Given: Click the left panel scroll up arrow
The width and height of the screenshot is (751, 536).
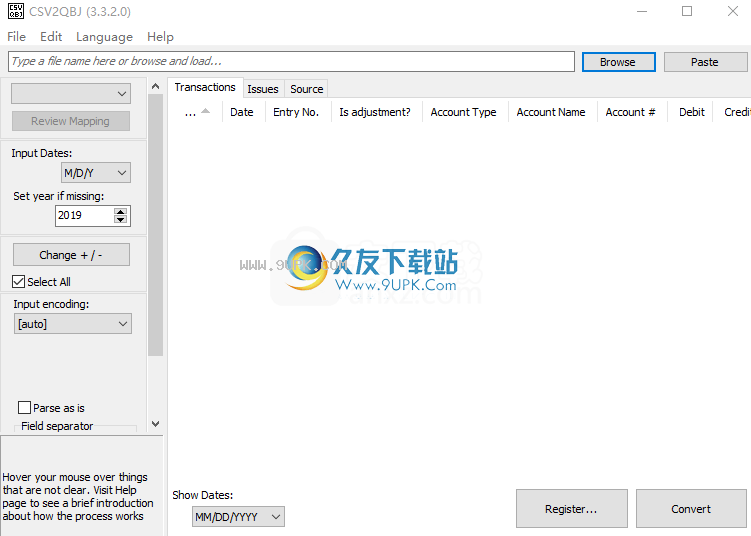Looking at the screenshot, I should click(x=155, y=86).
